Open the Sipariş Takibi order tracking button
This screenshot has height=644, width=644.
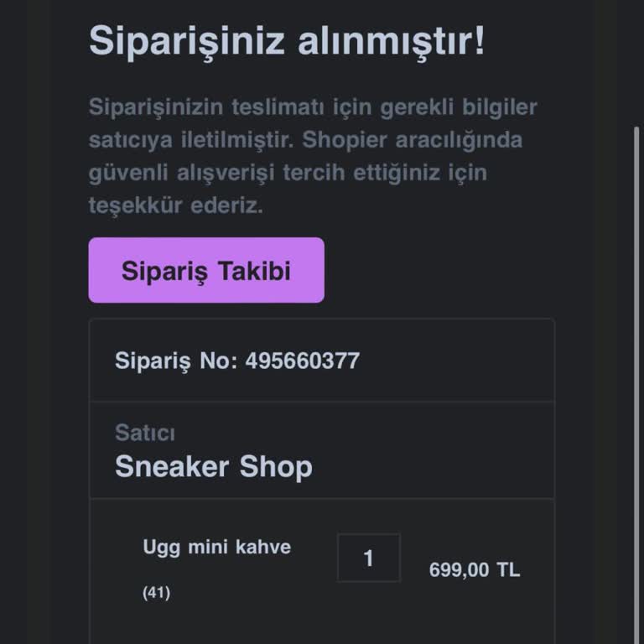coord(206,270)
